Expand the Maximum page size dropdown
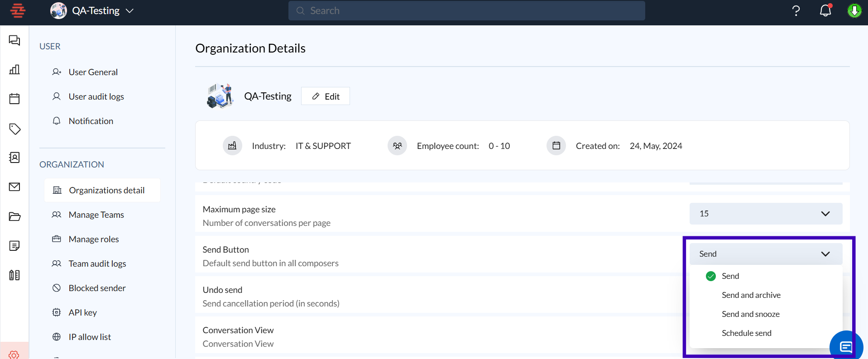 pyautogui.click(x=765, y=214)
